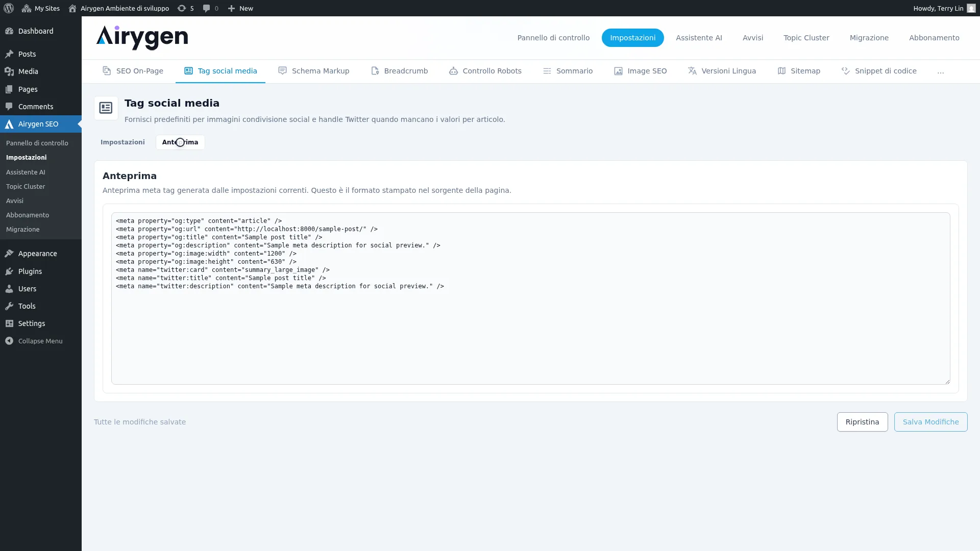The width and height of the screenshot is (980, 551).
Task: Open Pannello di controllo in sidebar submenu
Action: tap(37, 143)
